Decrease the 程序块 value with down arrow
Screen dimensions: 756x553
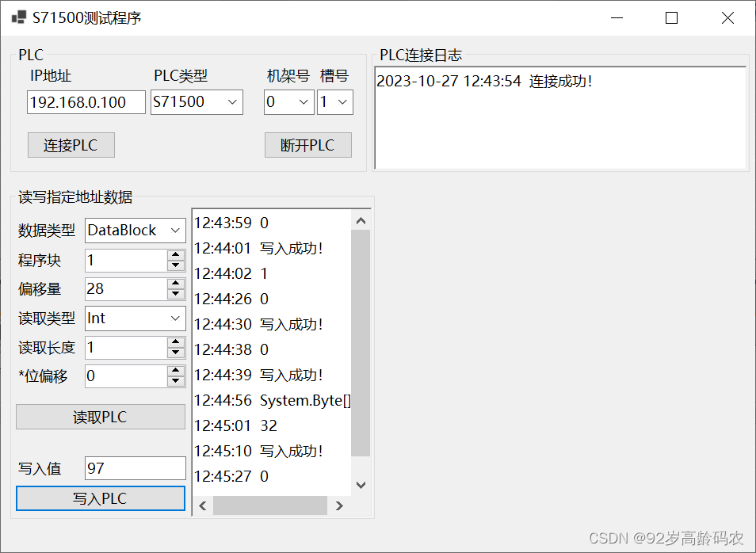click(176, 265)
